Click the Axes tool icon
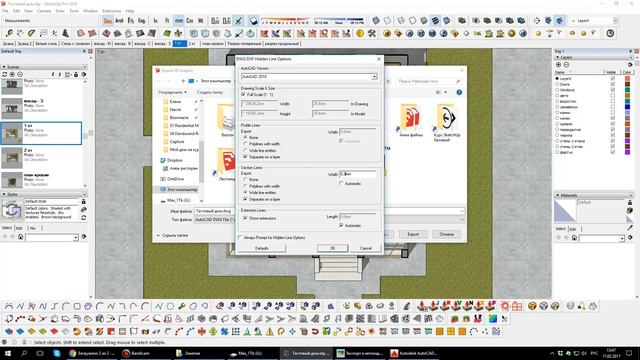 pyautogui.click(x=54, y=33)
